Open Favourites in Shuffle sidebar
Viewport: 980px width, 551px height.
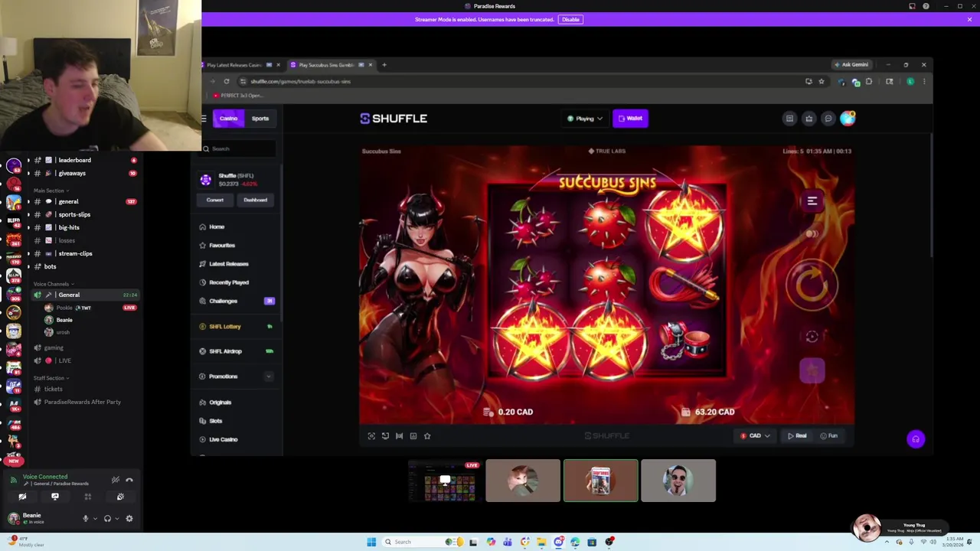pyautogui.click(x=222, y=246)
